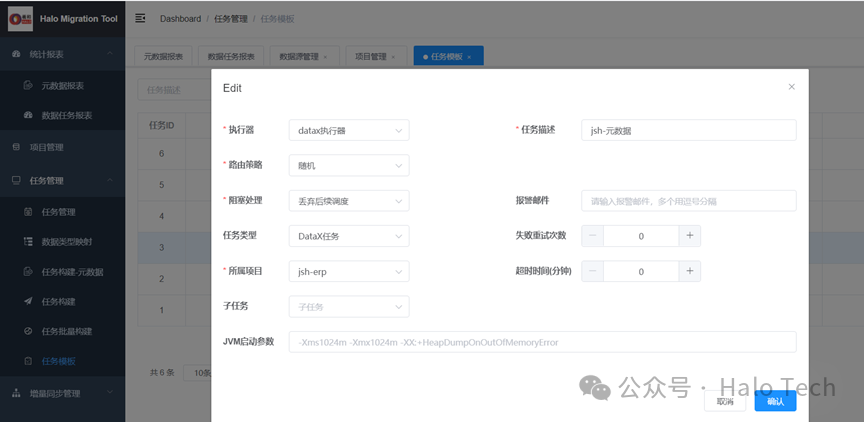This screenshot has height=422, width=864.
Task: Click table row with task ID 5
Action: coord(161,185)
